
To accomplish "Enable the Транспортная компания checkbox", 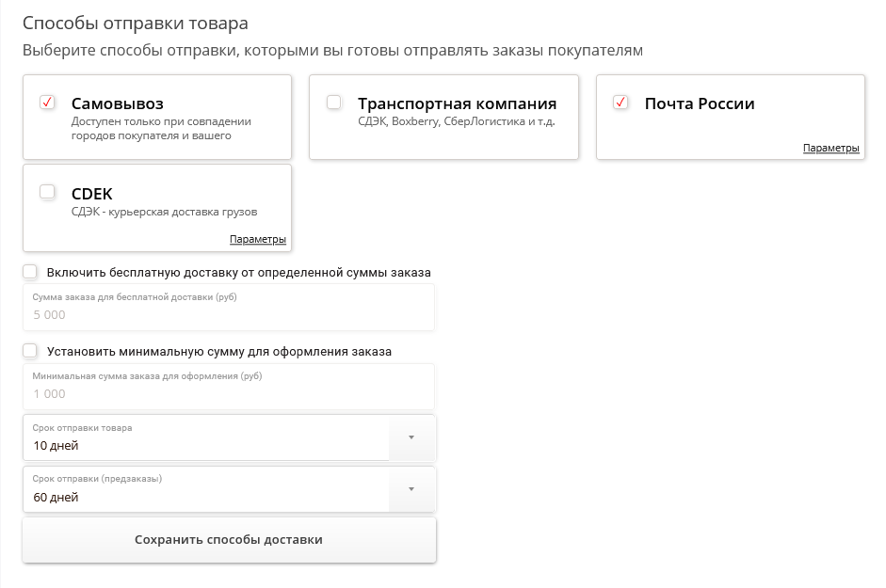I will (334, 103).
